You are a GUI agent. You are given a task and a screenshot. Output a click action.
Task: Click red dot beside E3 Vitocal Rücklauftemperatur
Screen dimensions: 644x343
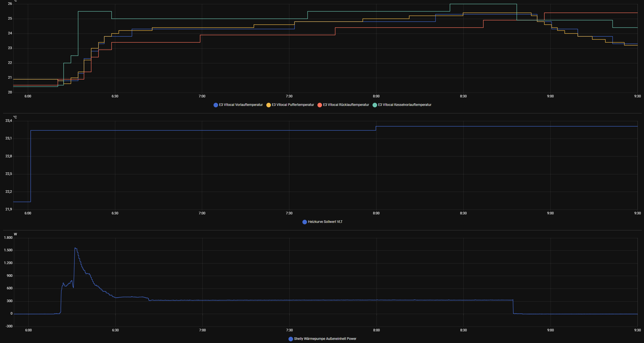pyautogui.click(x=320, y=105)
